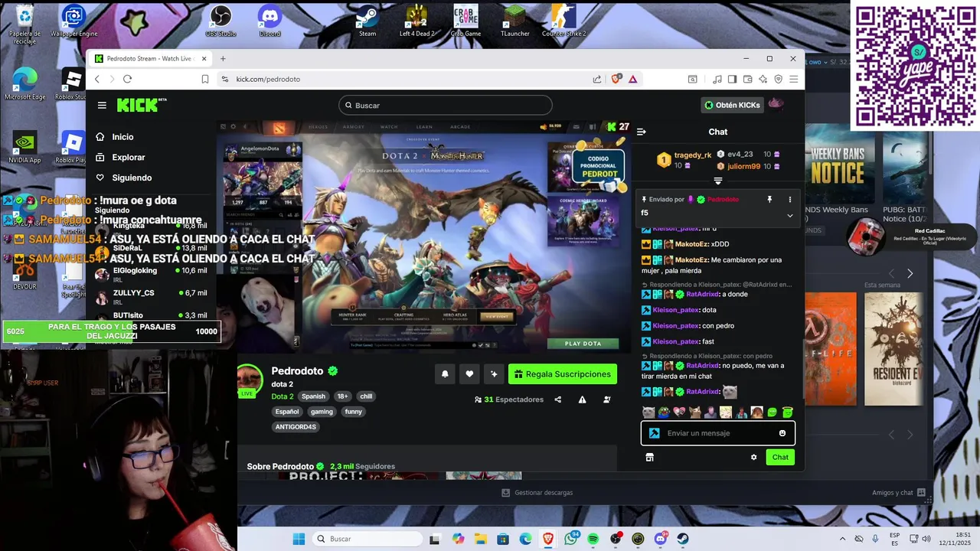Bookmark this page with bookmark icon
The image size is (980, 551).
pyautogui.click(x=205, y=79)
